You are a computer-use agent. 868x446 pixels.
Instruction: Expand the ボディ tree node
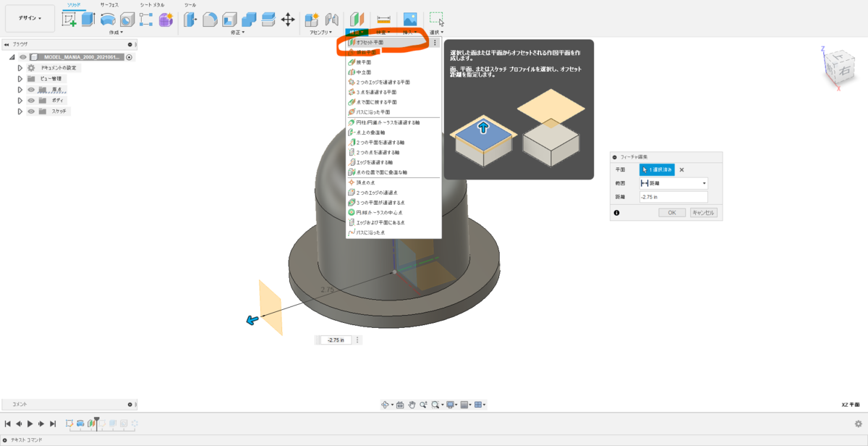20,101
